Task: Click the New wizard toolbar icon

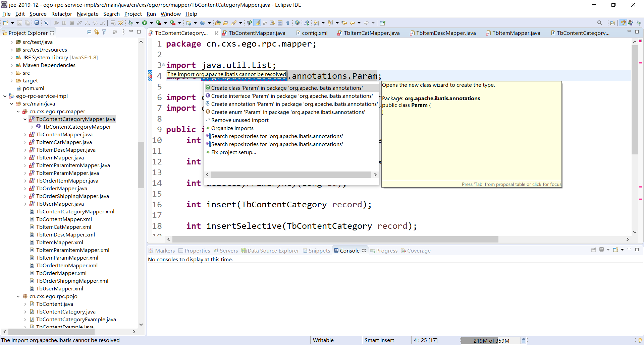Action: pos(6,23)
